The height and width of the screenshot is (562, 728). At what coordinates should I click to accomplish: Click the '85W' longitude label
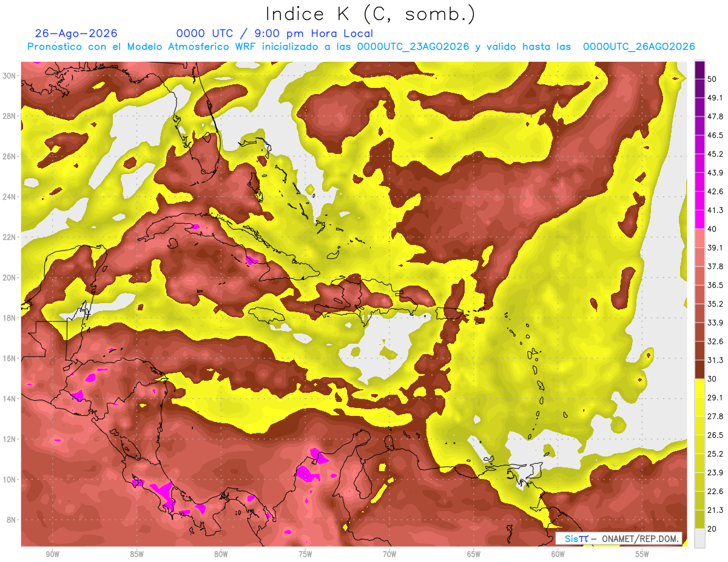tap(136, 554)
